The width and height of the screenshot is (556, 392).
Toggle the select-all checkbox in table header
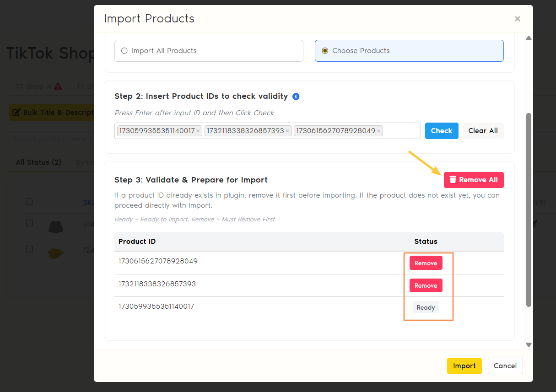(x=29, y=202)
